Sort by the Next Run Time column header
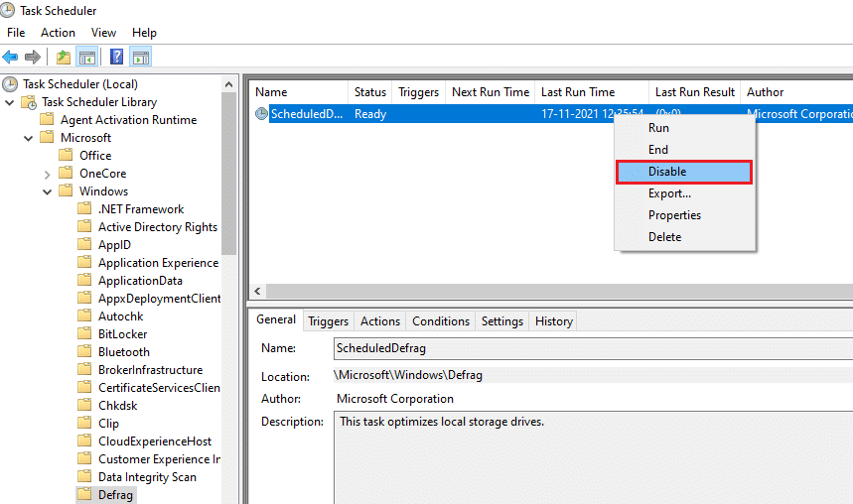 click(x=491, y=92)
